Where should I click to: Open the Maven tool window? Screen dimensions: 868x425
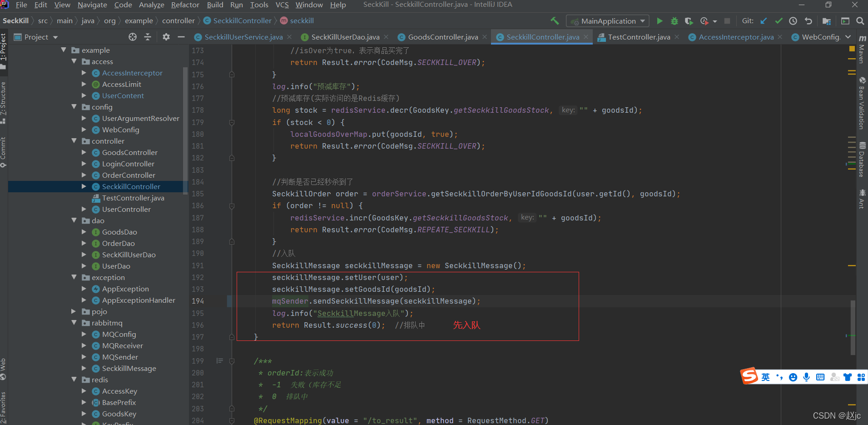(x=862, y=49)
